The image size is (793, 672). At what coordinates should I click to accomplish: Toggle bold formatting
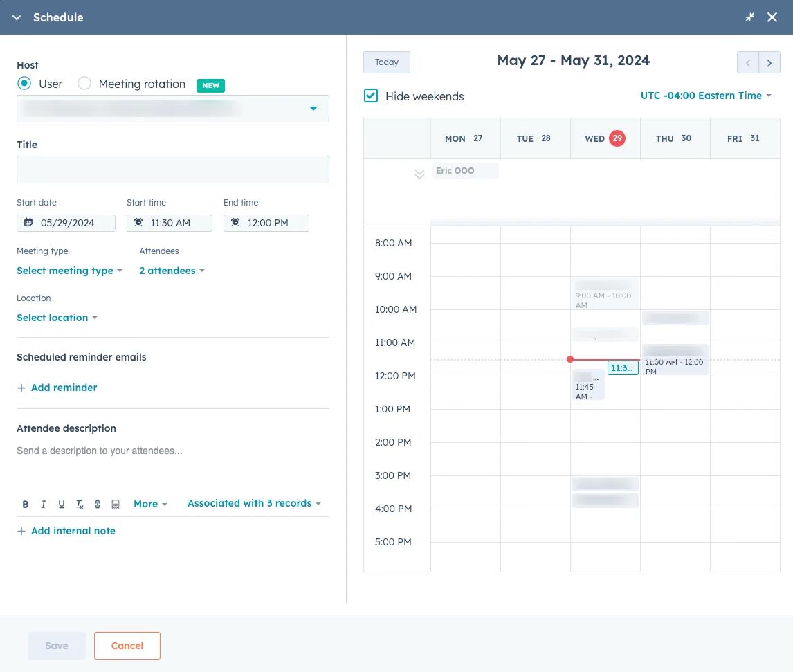point(26,504)
